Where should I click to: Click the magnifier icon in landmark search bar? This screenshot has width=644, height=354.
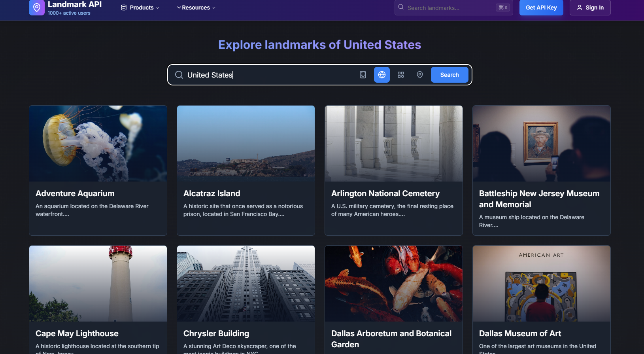pos(179,75)
